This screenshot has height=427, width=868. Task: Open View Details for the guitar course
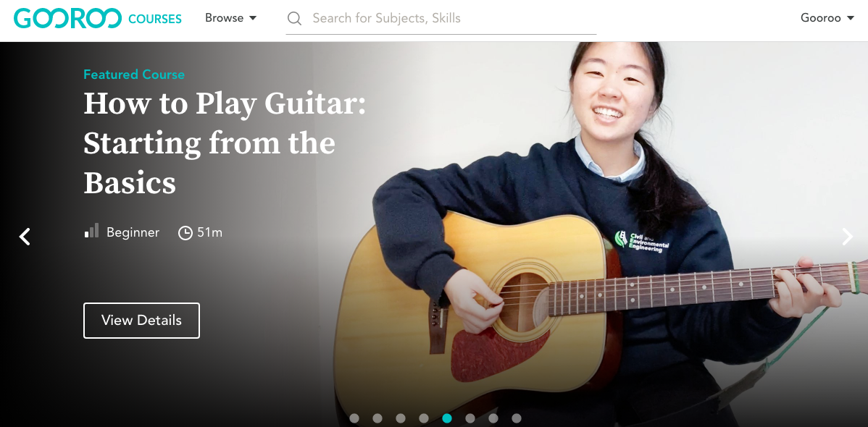click(x=142, y=320)
